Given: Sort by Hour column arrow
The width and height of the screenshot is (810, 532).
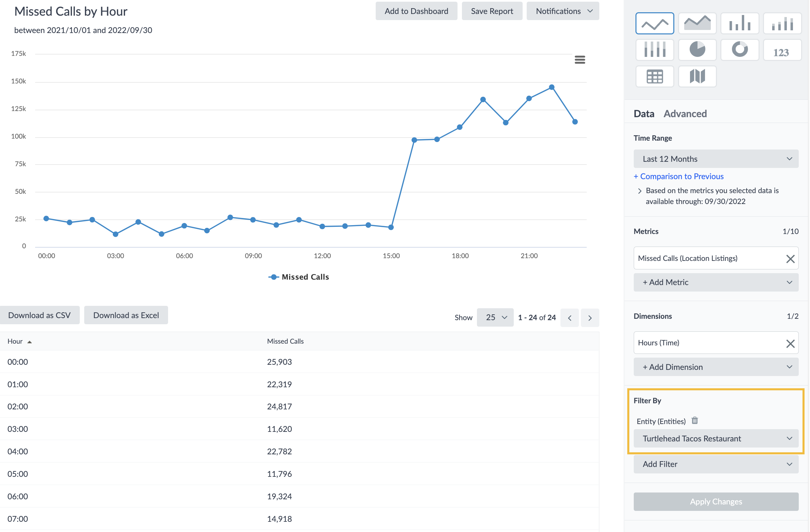Looking at the screenshot, I should [30, 342].
